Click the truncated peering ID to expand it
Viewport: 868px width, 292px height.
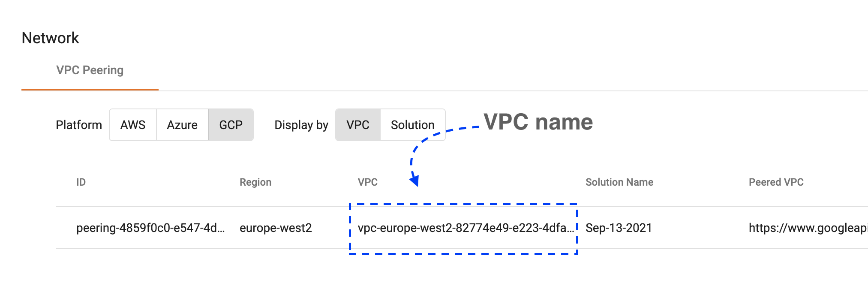(x=150, y=228)
